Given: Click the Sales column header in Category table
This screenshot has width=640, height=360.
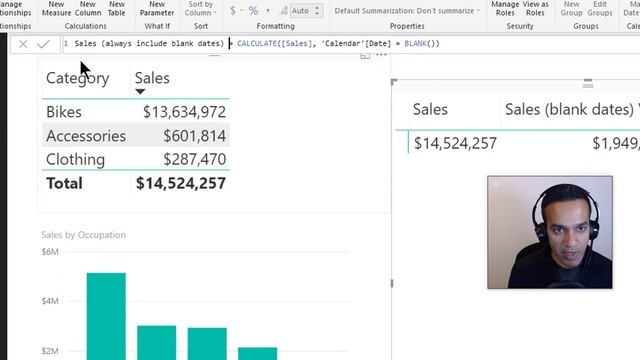Looking at the screenshot, I should 152,78.
